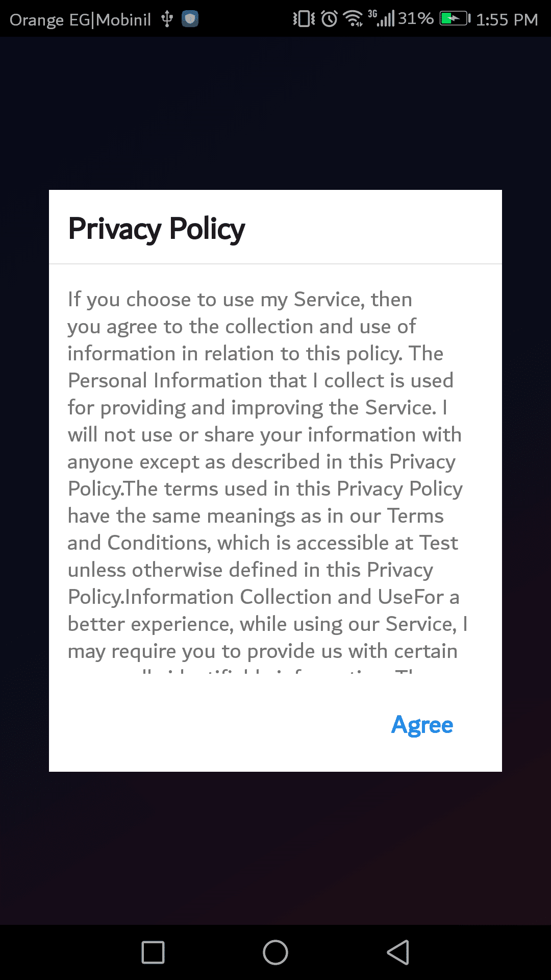
Task: Open recent apps with square button
Action: (x=153, y=952)
